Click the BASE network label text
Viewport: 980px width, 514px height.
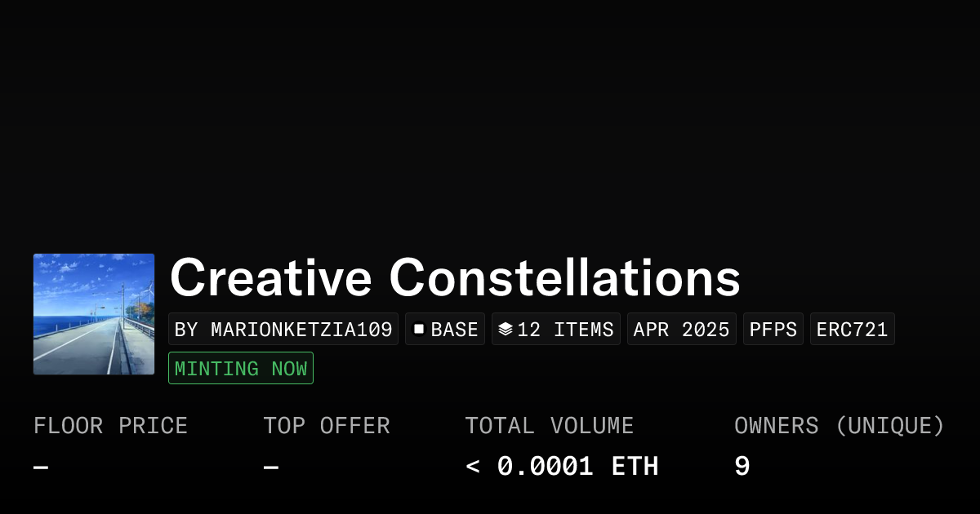[454, 329]
